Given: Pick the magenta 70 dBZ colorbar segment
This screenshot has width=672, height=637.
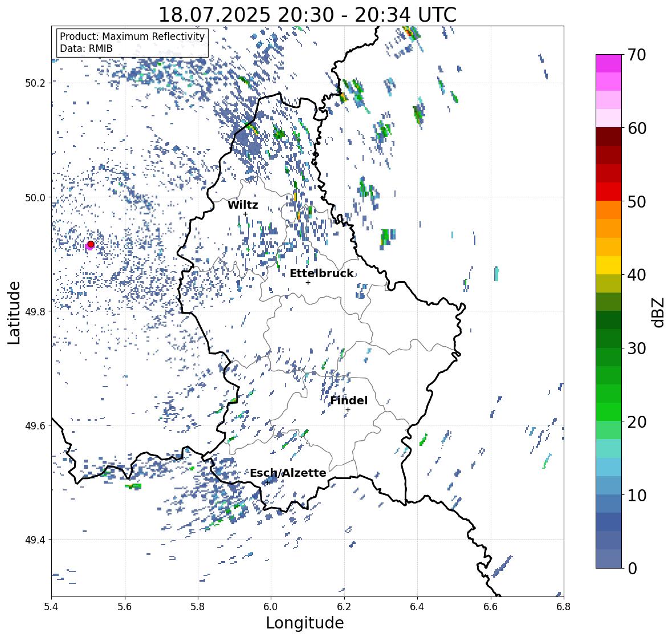Looking at the screenshot, I should tap(609, 63).
